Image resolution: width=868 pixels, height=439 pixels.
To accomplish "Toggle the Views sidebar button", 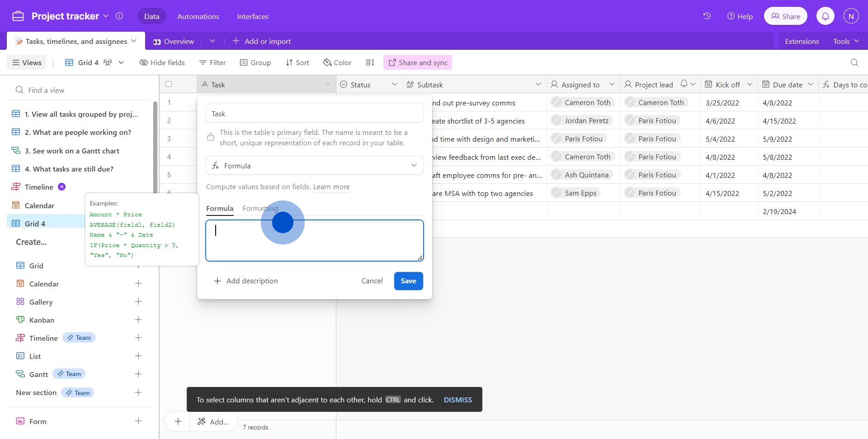I will pos(27,62).
